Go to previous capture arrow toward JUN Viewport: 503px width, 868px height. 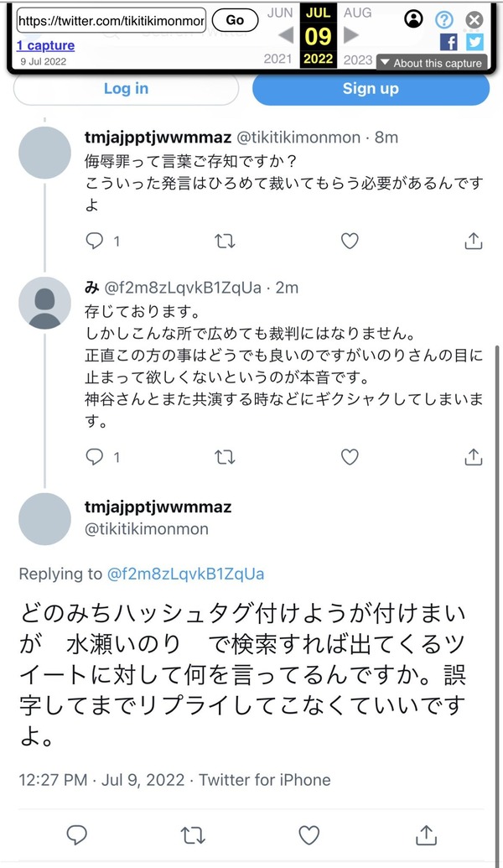[286, 35]
